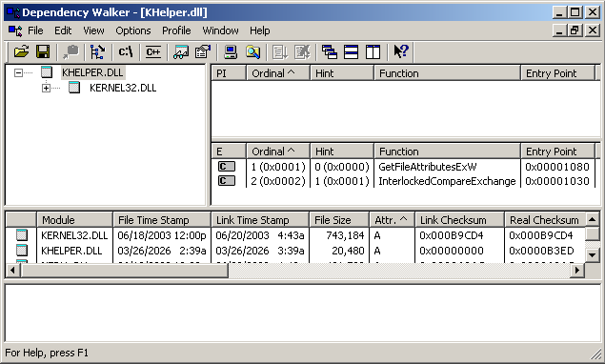Select the GetFileAttributesExW export function
605x364 pixels.
click(428, 167)
